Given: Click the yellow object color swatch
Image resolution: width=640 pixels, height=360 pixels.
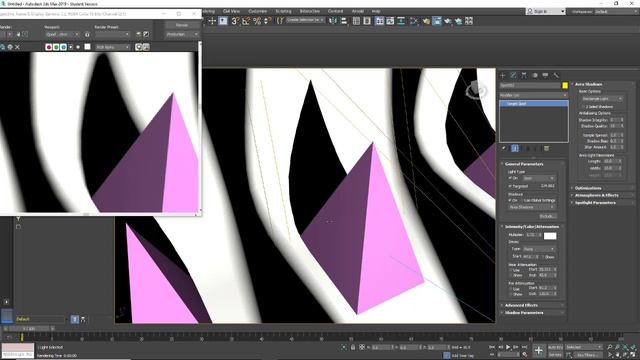Looking at the screenshot, I should 565,85.
